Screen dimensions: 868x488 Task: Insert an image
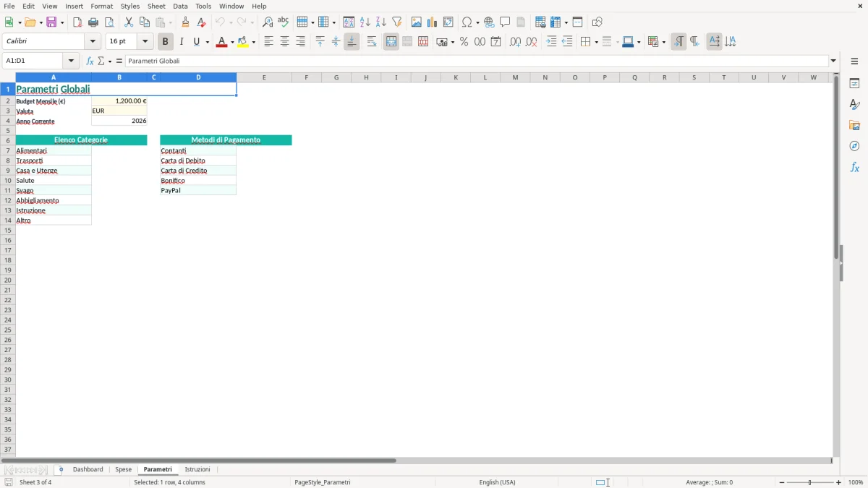pyautogui.click(x=417, y=22)
